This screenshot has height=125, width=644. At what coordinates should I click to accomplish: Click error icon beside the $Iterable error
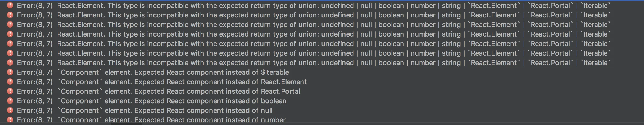(x=10, y=72)
